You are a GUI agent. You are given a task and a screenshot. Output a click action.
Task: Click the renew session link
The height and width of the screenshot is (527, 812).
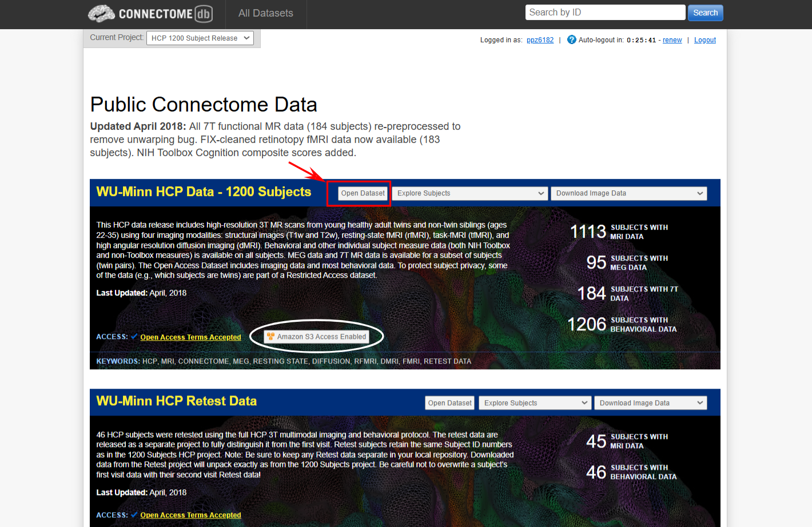(672, 40)
